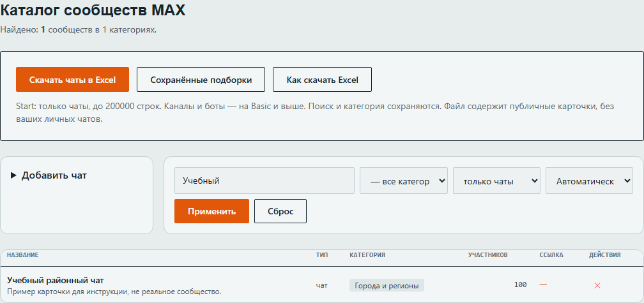
Task: Click the Учебный районный чат title
Action: point(56,281)
